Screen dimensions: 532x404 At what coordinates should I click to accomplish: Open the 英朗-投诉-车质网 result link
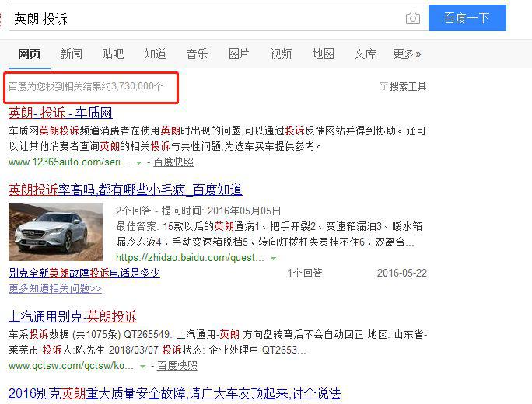click(x=61, y=113)
